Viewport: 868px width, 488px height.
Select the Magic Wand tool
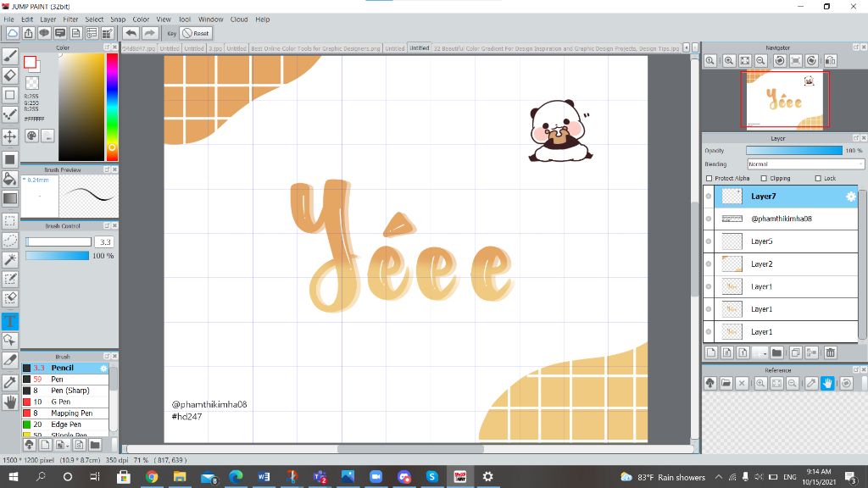click(10, 259)
